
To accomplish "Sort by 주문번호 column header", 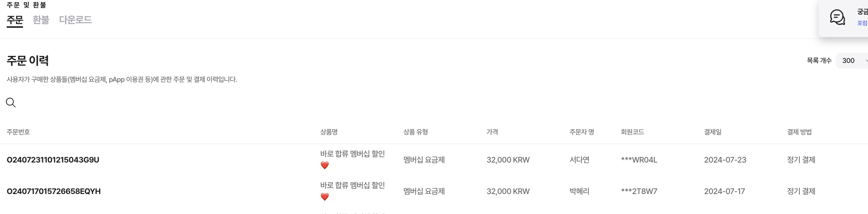I will (18, 132).
